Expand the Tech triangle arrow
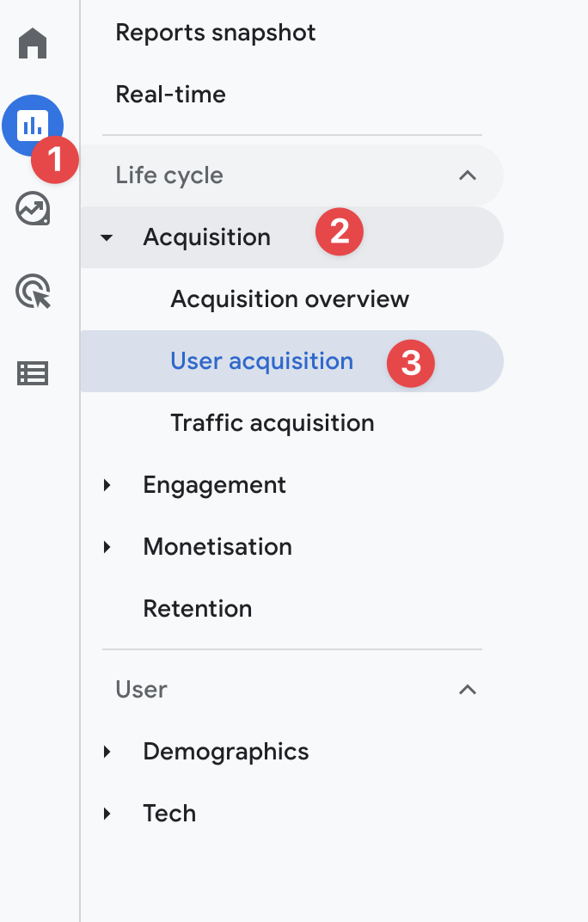Image resolution: width=588 pixels, height=922 pixels. [x=107, y=814]
